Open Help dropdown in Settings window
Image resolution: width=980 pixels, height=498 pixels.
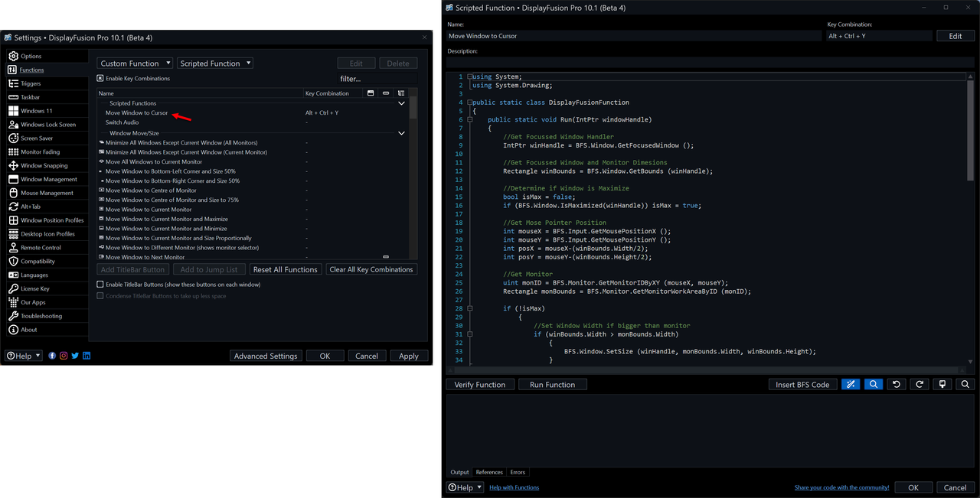point(24,356)
